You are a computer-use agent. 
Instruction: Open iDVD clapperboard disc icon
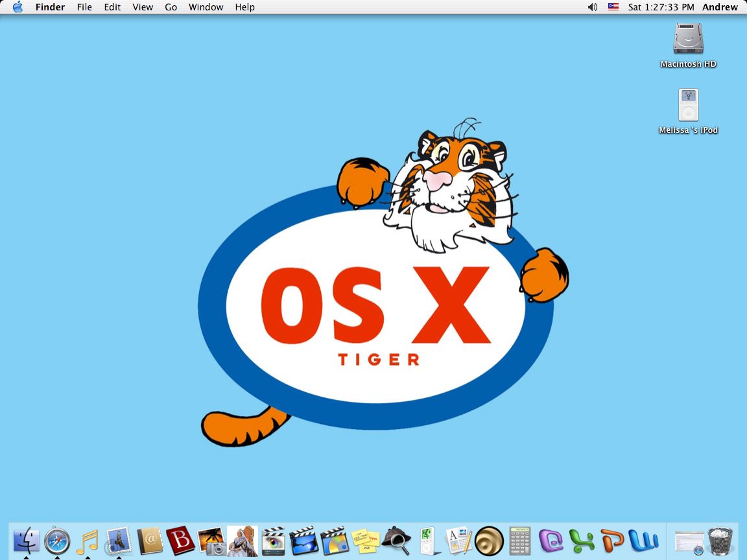[x=335, y=541]
